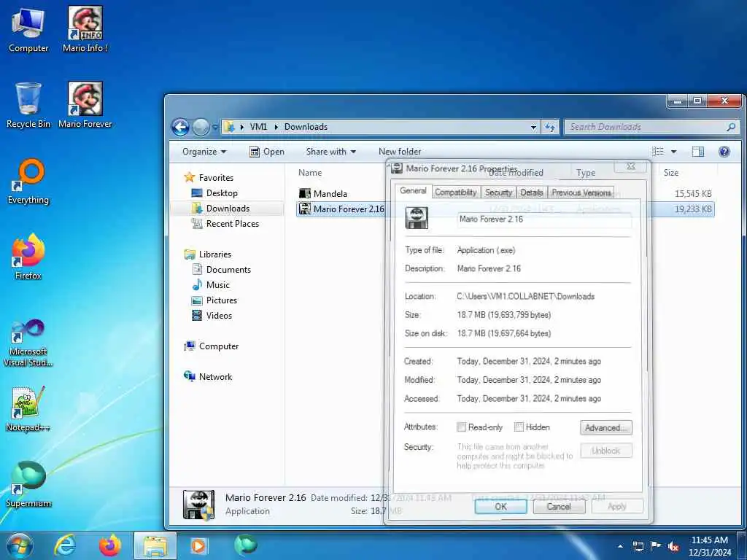Switch to the Previous Versions tab
747x560 pixels.
coord(581,192)
